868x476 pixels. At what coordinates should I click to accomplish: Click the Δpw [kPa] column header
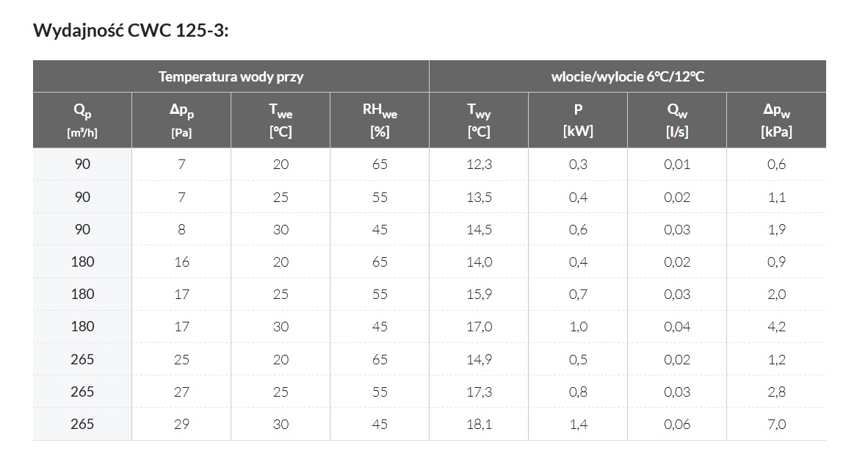tap(776, 120)
